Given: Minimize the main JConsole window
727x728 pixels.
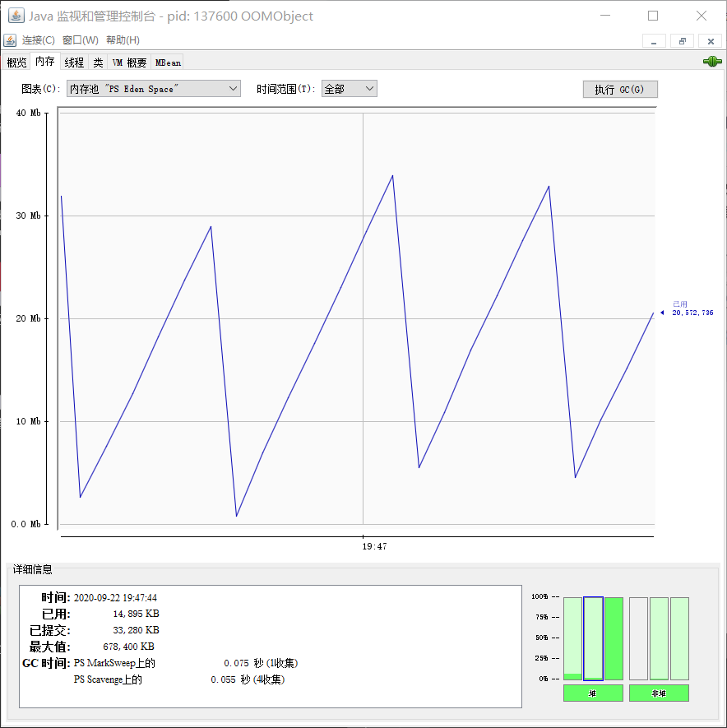Looking at the screenshot, I should click(x=605, y=16).
